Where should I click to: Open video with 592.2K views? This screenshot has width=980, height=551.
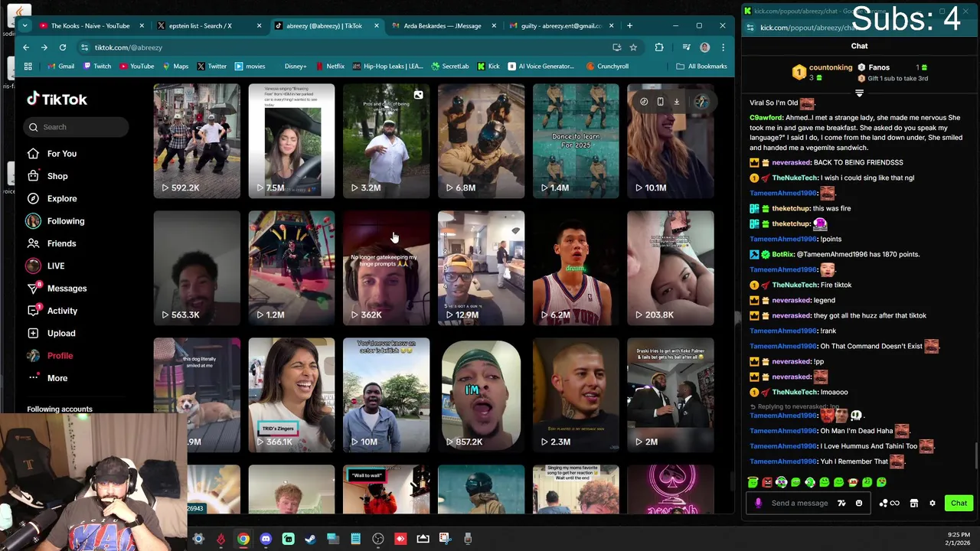pyautogui.click(x=197, y=141)
